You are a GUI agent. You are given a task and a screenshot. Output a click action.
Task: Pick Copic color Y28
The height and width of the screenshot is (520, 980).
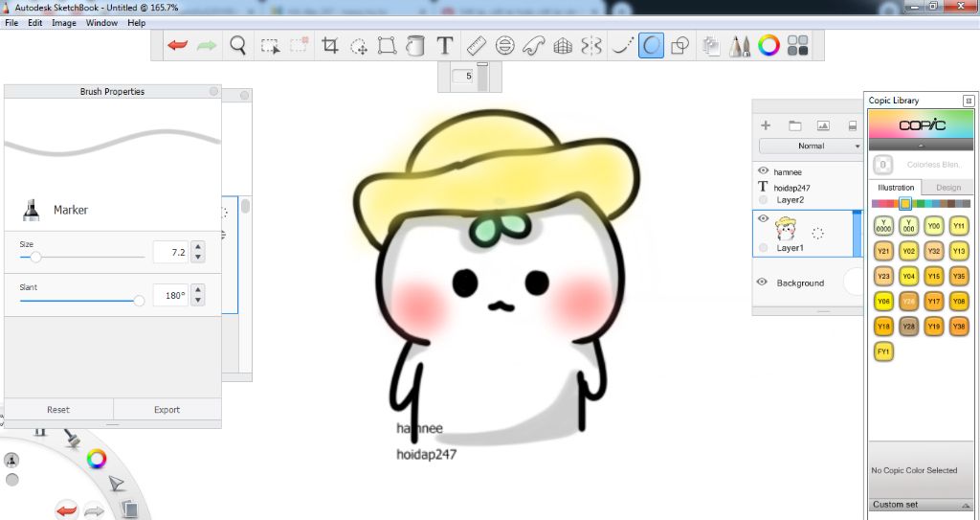(x=908, y=326)
